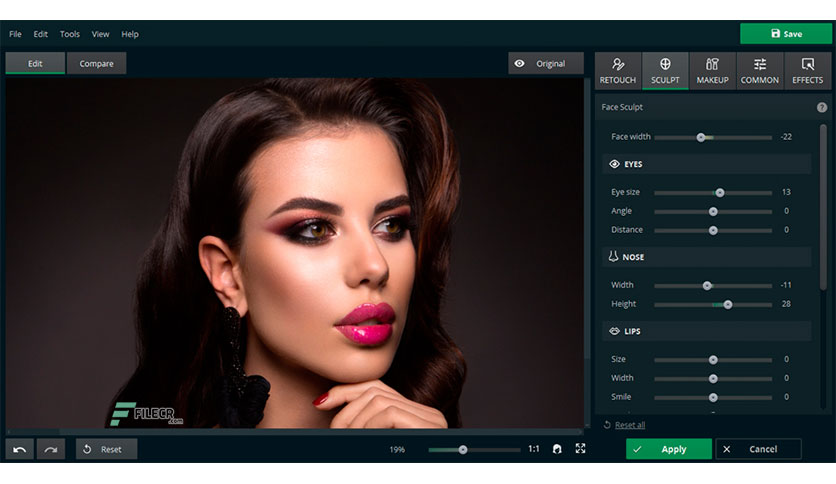The image size is (836, 484).
Task: Open the Effects panel
Action: pyautogui.click(x=807, y=71)
